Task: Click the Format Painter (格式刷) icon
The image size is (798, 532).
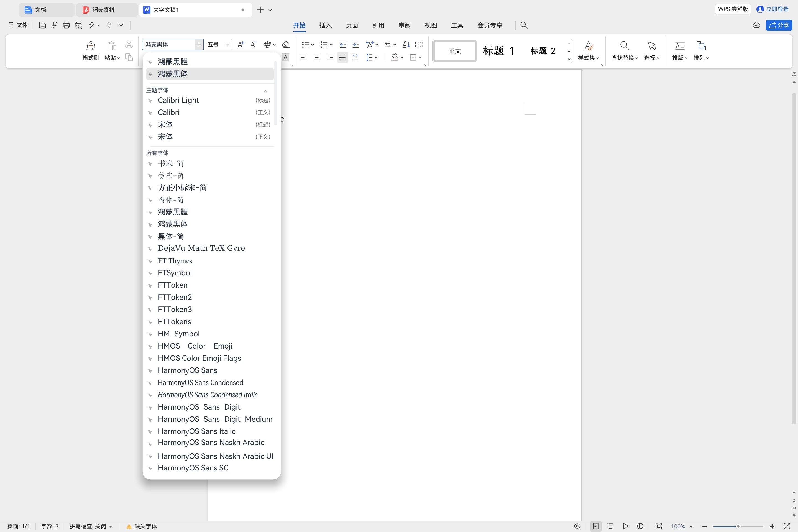Action: pyautogui.click(x=91, y=46)
